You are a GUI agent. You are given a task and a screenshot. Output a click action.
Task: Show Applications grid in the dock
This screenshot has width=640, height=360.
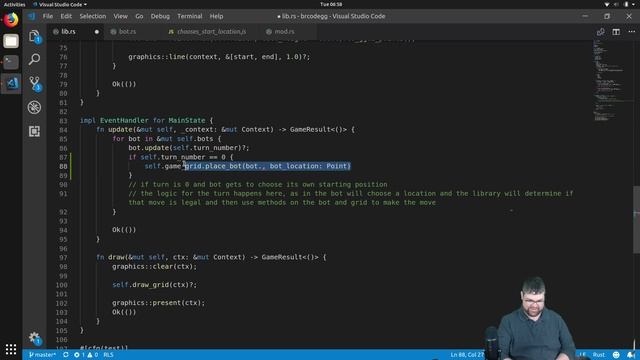(x=11, y=349)
